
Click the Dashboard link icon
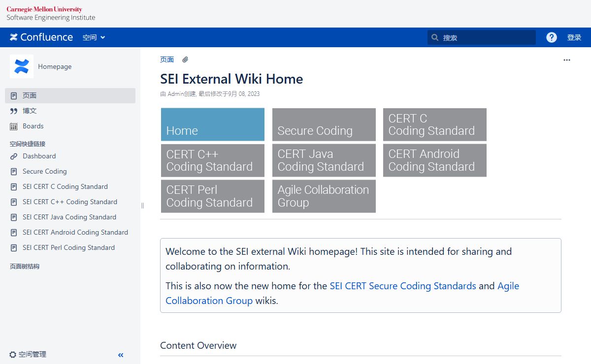tap(14, 156)
